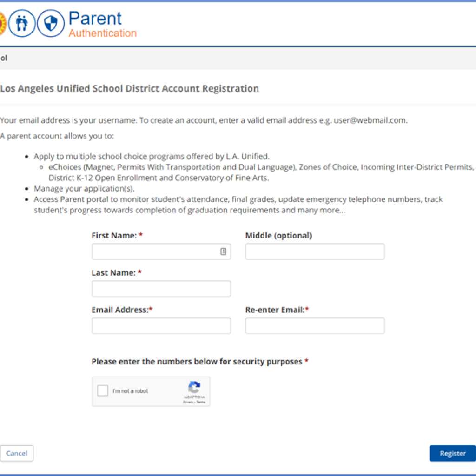Viewport: 476px width, 476px height.
Task: Select the Middle (optional) input field
Action: coord(314,251)
